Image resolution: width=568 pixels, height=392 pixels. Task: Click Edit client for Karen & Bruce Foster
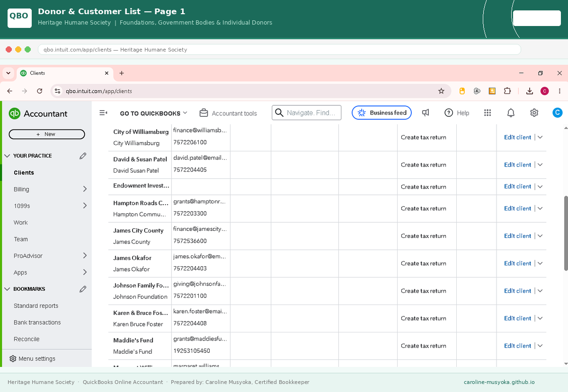tap(517, 318)
